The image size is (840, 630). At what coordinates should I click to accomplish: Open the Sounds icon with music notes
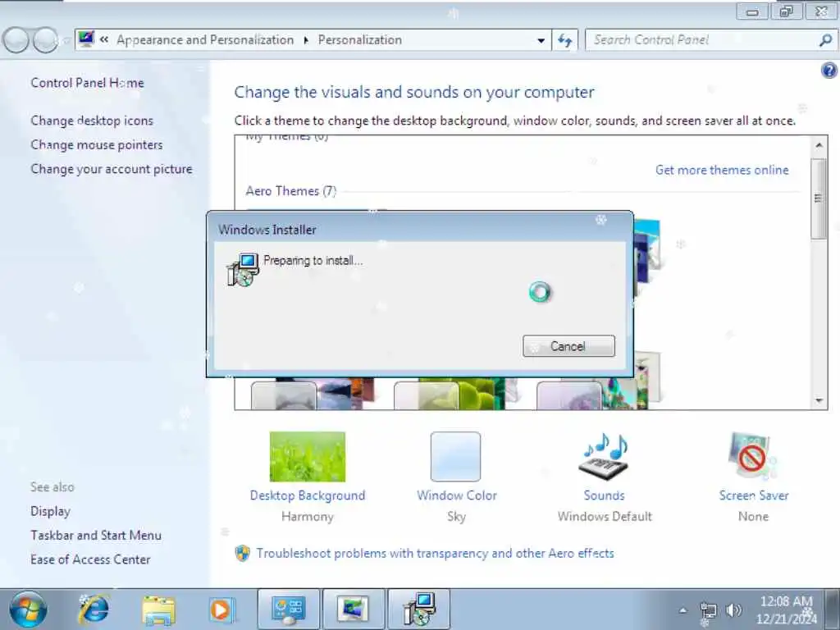605,456
